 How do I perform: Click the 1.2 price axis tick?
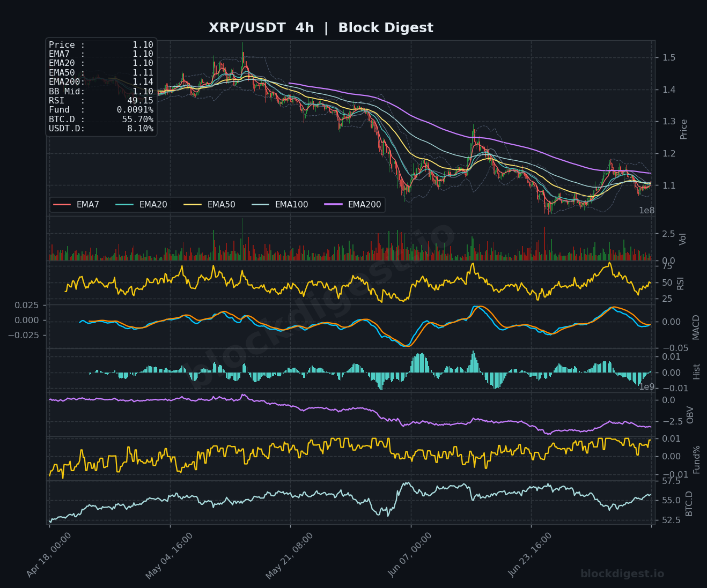click(x=668, y=154)
